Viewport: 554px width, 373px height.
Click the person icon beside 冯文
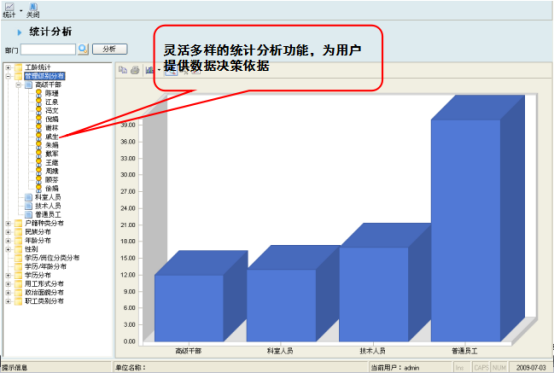pyautogui.click(x=39, y=111)
